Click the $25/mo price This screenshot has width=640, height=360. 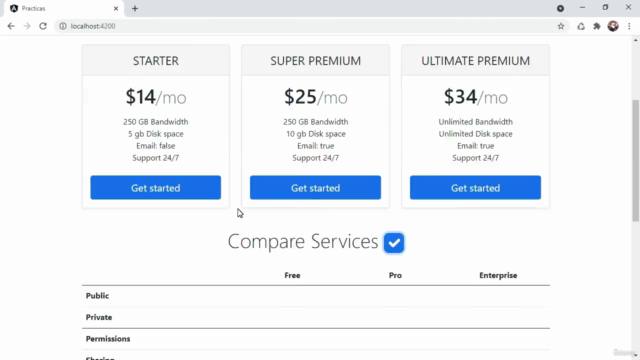pyautogui.click(x=316, y=97)
